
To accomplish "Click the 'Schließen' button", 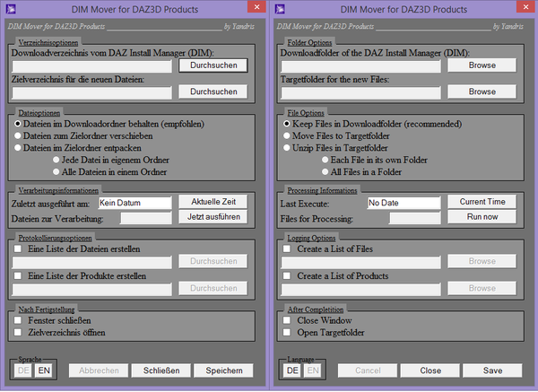I will tap(161, 370).
